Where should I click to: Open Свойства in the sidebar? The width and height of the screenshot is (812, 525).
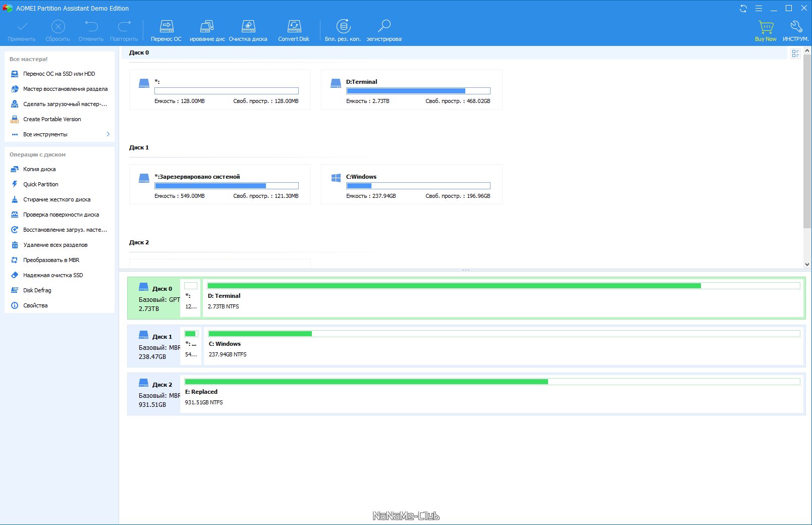(x=35, y=305)
